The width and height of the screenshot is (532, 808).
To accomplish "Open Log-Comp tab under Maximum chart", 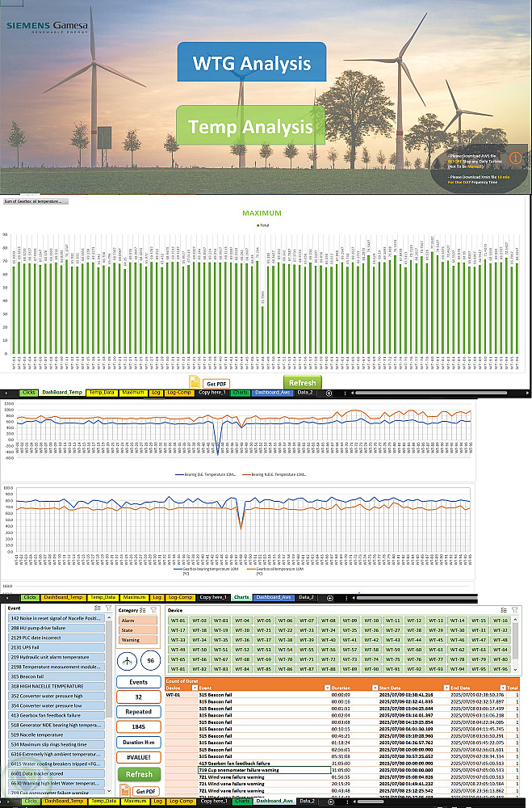I will (179, 393).
